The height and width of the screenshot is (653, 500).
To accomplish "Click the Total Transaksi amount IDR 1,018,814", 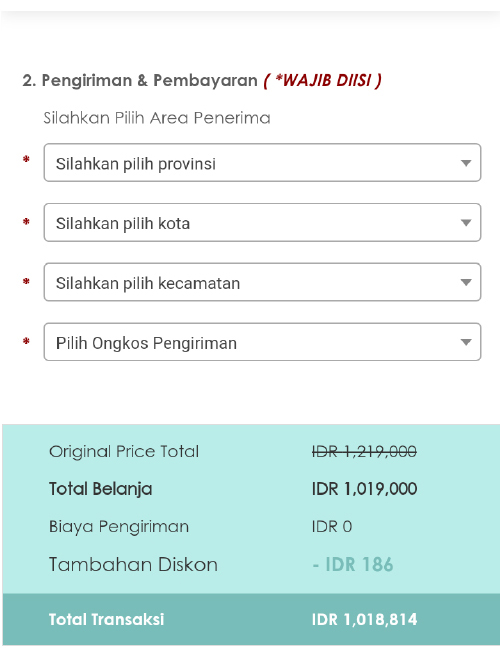I will click(x=364, y=620).
